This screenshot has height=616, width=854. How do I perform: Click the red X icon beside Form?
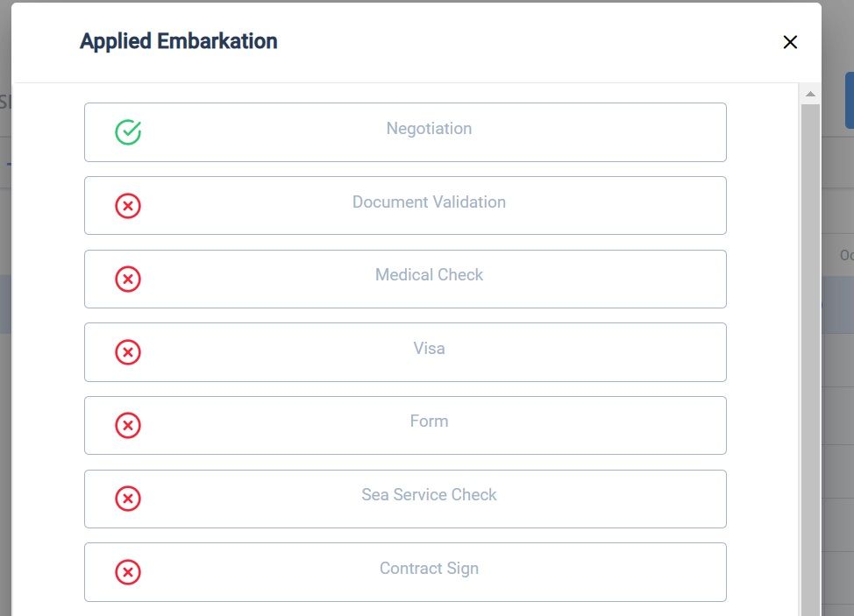(x=128, y=426)
